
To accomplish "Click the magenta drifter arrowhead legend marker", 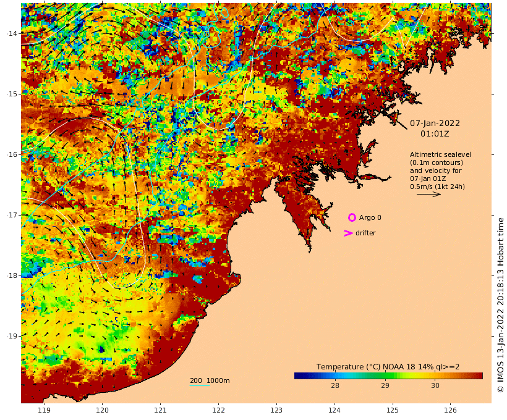I will coord(348,233).
